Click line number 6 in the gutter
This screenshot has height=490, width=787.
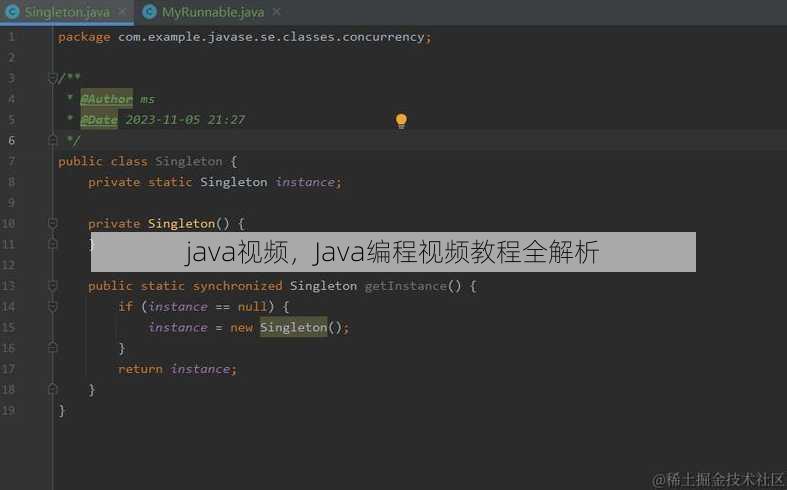(12, 140)
